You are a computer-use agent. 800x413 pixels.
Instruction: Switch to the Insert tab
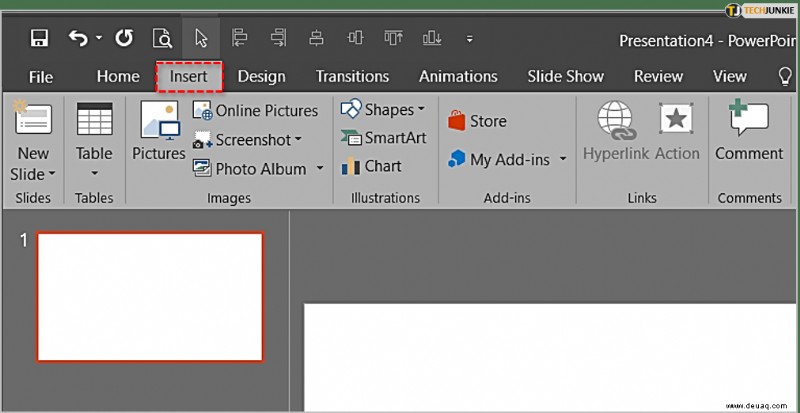click(x=189, y=77)
